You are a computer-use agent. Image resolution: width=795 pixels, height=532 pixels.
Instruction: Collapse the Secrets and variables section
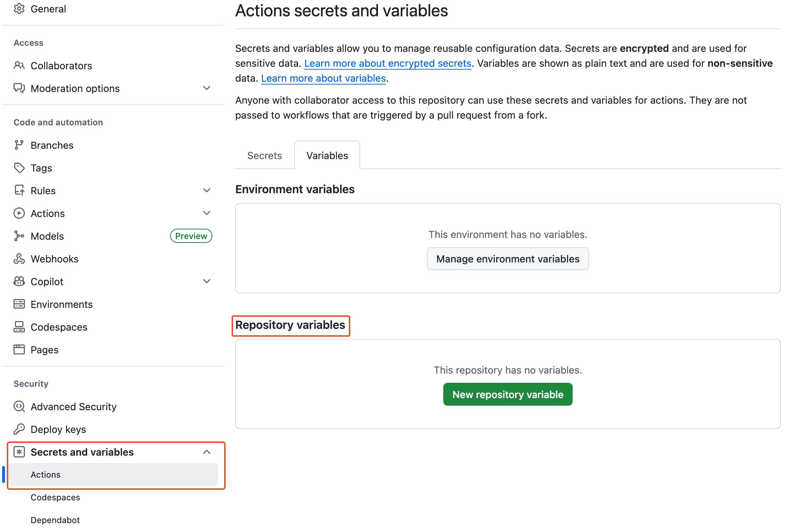coord(207,452)
